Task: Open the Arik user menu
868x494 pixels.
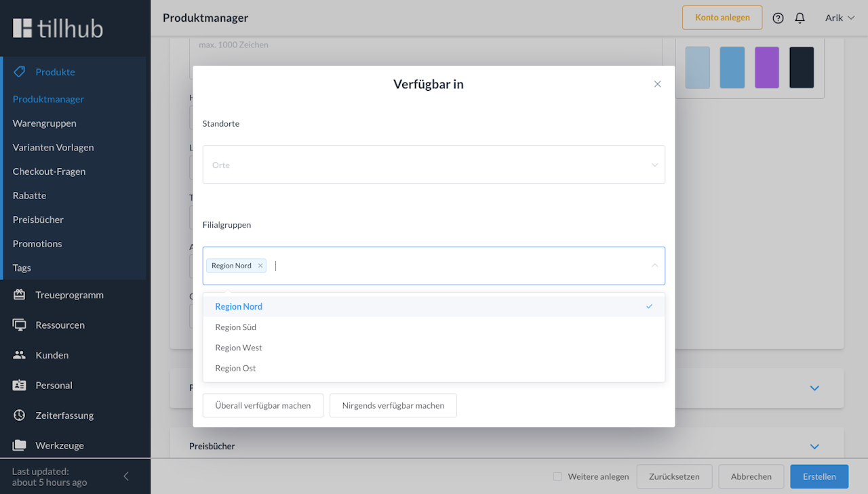Action: click(x=840, y=18)
